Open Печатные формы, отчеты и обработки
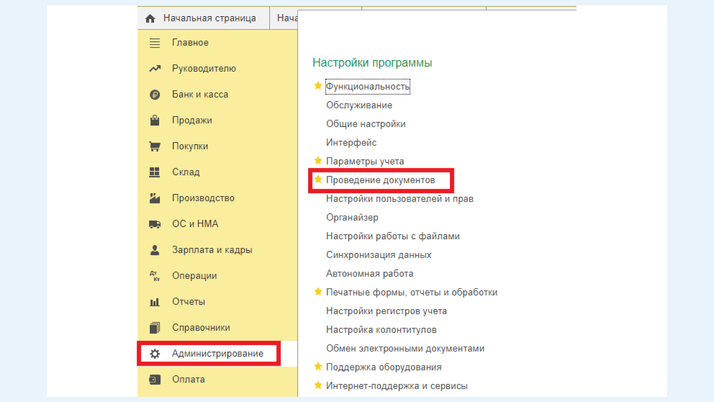714x402 pixels. [412, 292]
